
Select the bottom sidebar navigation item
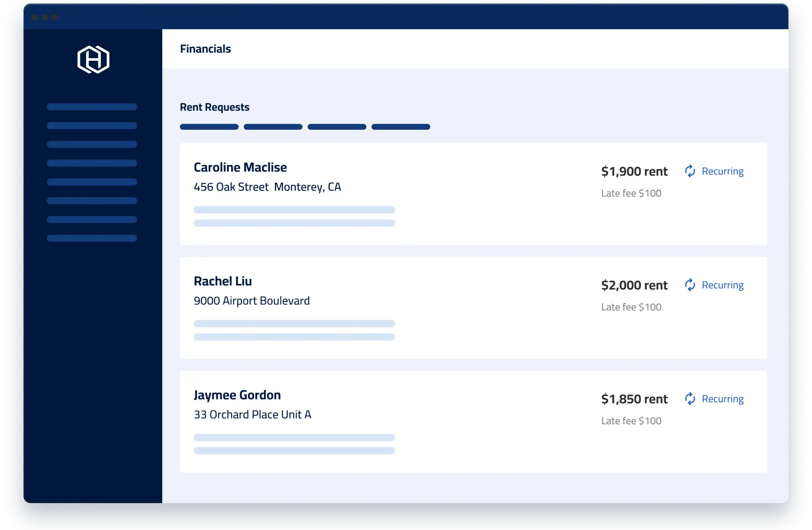point(92,238)
